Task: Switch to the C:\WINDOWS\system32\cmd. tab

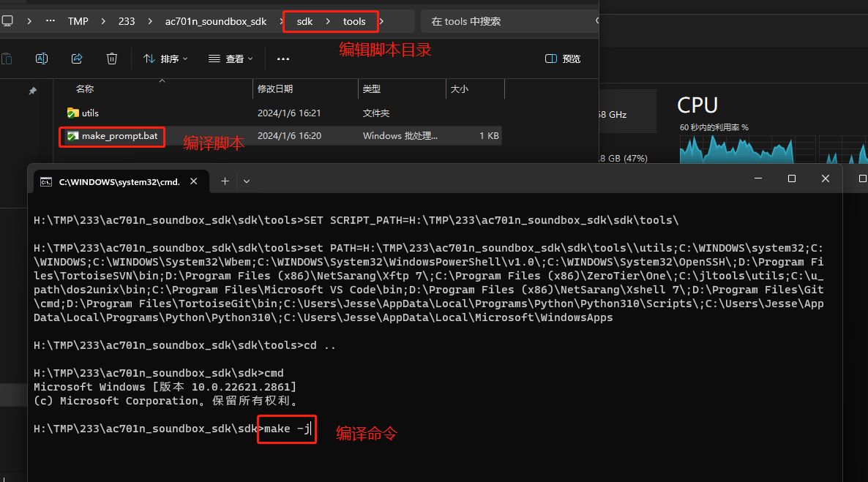Action: [x=121, y=181]
